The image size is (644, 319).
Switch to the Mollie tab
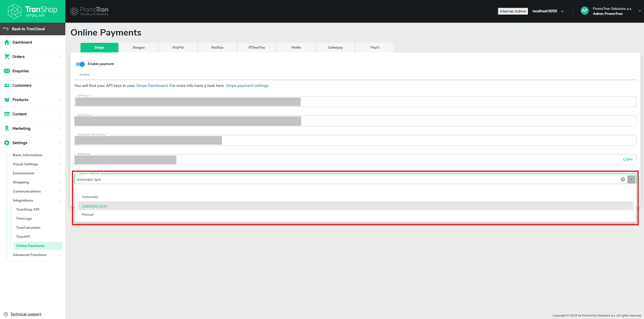(x=296, y=48)
